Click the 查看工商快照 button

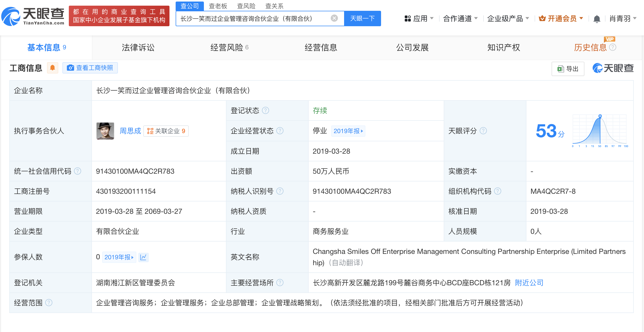[x=90, y=68]
